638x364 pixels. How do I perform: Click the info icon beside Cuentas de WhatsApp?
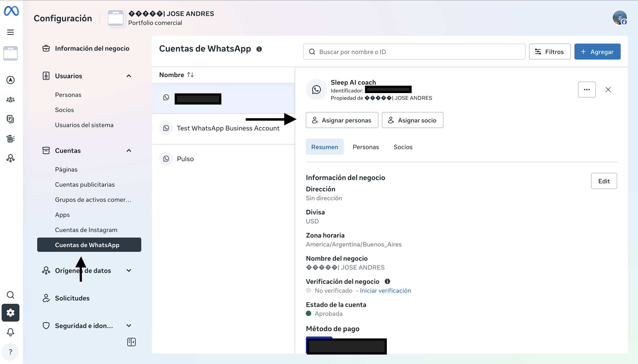click(259, 49)
